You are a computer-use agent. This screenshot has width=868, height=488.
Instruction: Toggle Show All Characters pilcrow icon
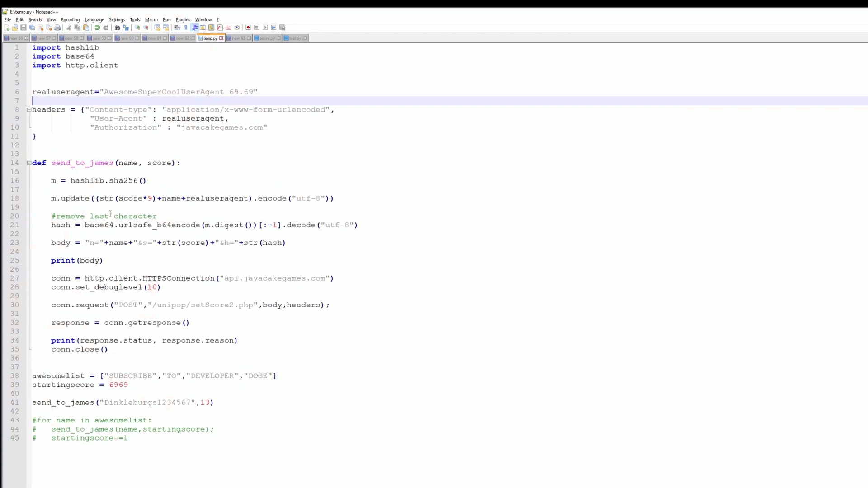click(185, 28)
